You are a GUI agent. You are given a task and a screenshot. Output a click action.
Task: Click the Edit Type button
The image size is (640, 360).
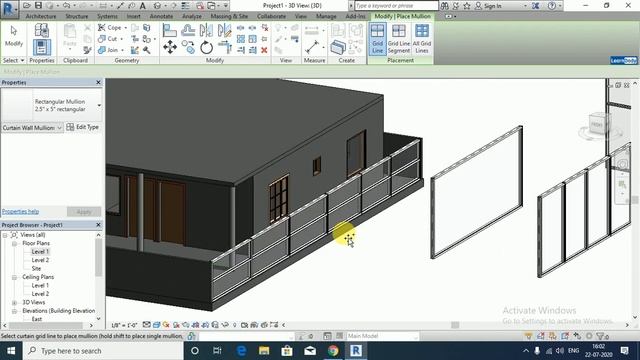[x=83, y=127]
